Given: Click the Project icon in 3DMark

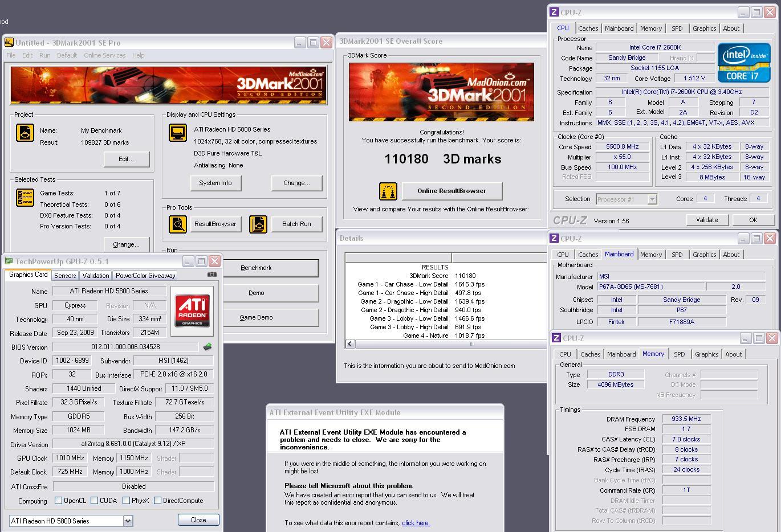Looking at the screenshot, I should click(25, 132).
